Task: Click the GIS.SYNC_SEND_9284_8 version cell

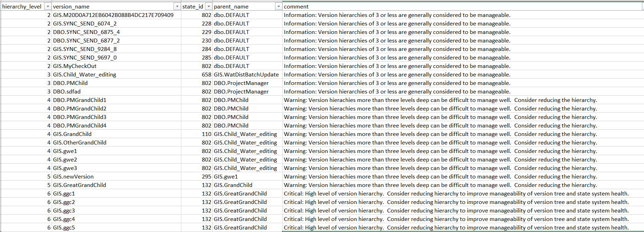Action: 116,49
